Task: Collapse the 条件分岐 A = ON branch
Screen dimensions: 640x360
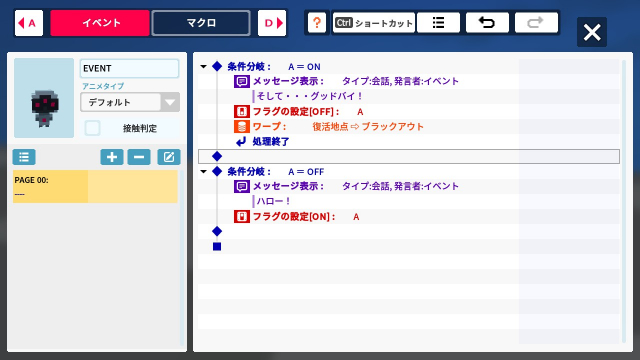Action: point(203,67)
